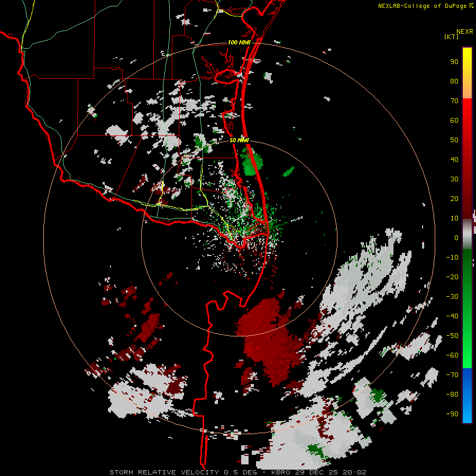Click the NEXR label above color scale
The image size is (476, 476).
coord(465,32)
